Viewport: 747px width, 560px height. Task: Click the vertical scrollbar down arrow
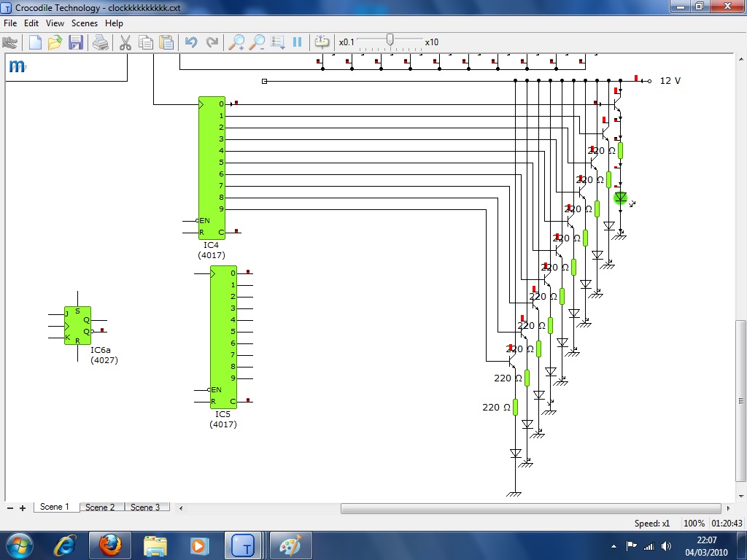(x=741, y=496)
